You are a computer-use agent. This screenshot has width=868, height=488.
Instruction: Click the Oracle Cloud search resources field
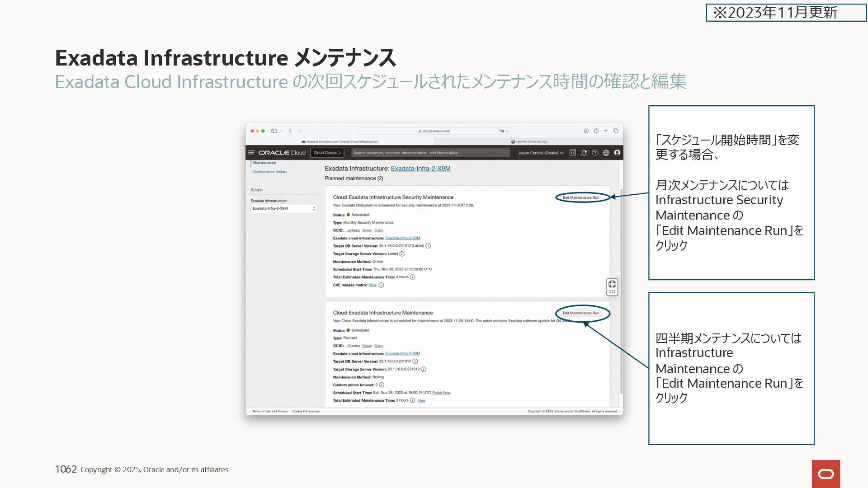coord(430,153)
